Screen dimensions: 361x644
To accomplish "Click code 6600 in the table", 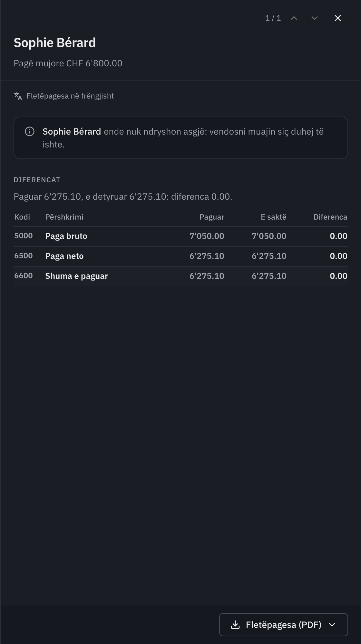I will (24, 276).
